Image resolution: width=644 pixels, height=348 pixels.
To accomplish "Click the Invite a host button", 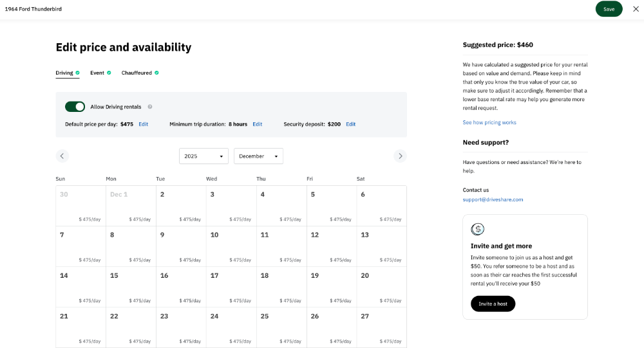I will point(493,304).
